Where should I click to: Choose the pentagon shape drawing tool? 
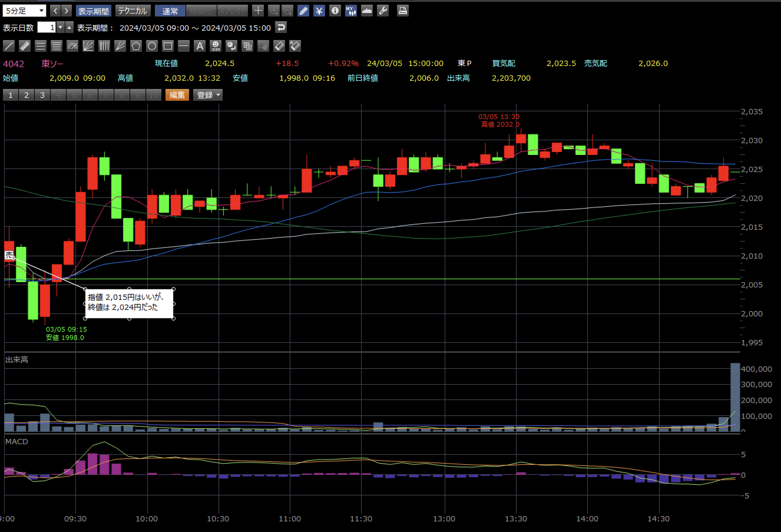(136, 46)
